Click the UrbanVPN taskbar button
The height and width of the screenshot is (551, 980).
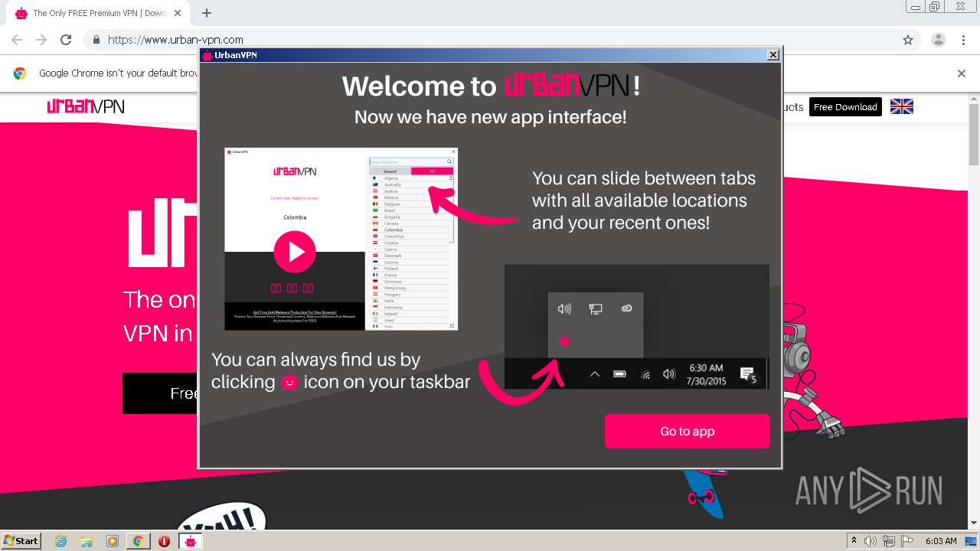pos(190,541)
